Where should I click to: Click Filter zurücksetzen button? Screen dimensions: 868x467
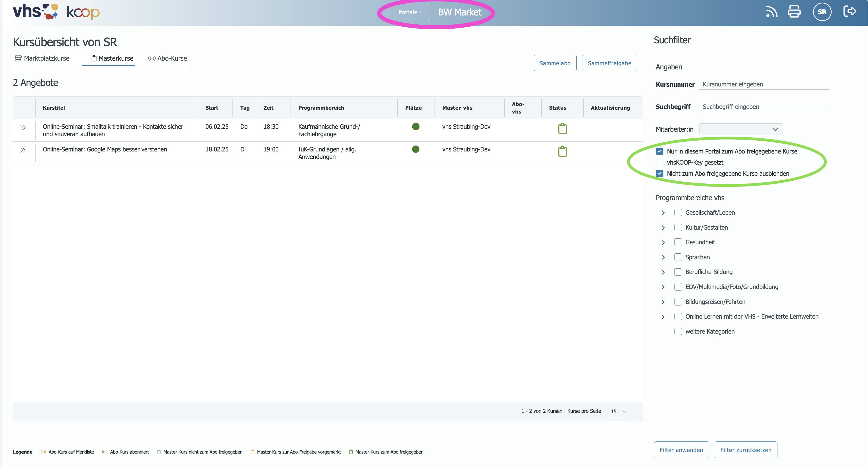[746, 450]
